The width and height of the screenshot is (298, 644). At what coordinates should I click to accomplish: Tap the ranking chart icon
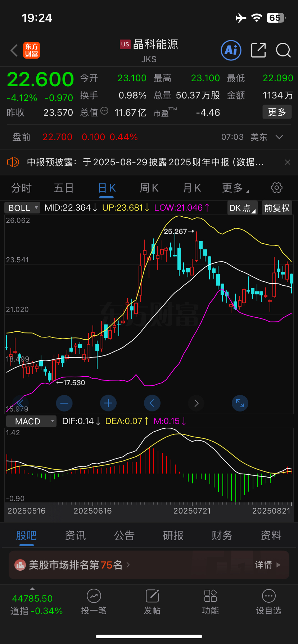coord(20,565)
